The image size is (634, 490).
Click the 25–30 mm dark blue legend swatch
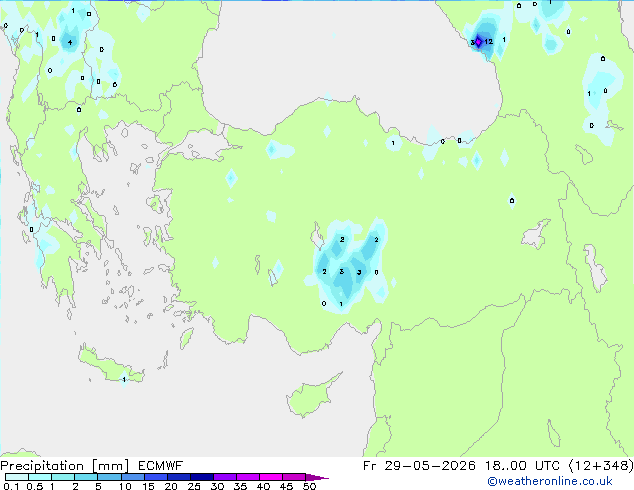pyautogui.click(x=202, y=477)
